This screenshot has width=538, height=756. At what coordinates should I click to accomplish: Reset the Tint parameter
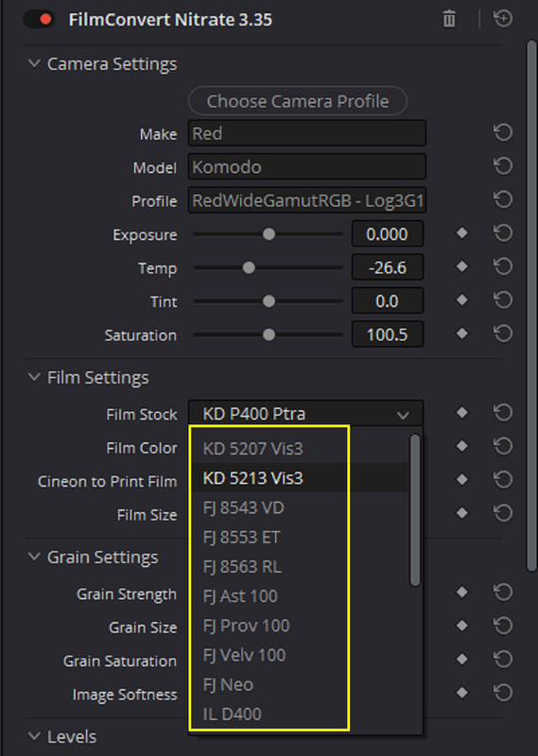coord(503,301)
